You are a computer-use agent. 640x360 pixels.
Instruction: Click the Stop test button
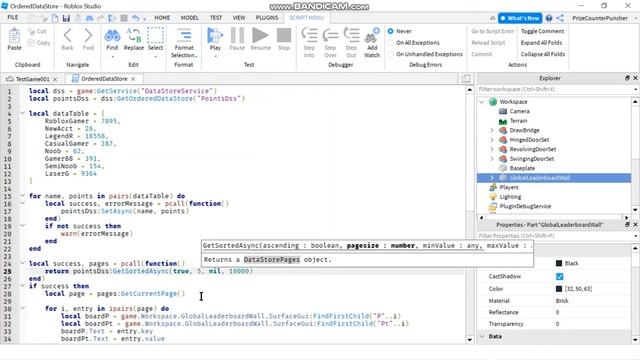284,36
